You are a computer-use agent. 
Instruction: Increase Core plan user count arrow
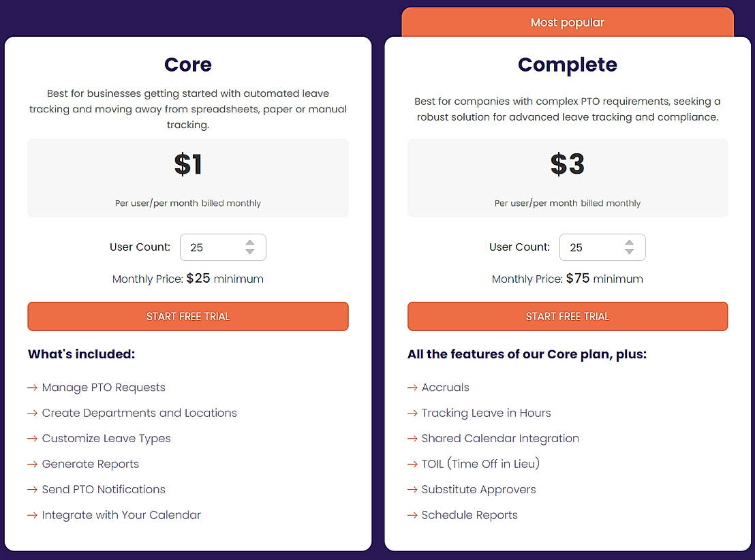250,243
